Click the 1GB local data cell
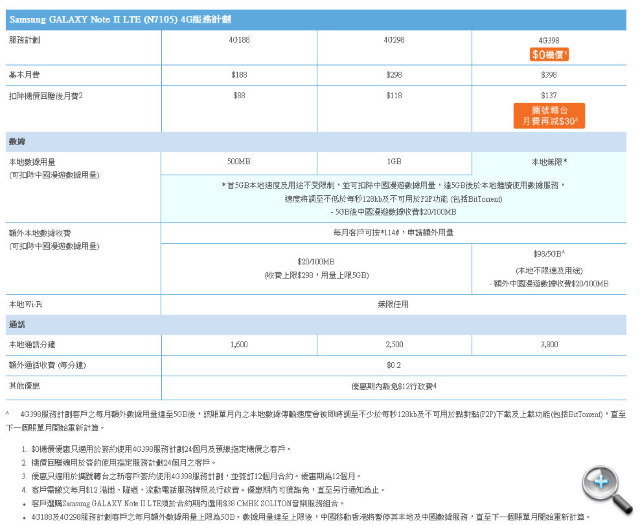This screenshot has height=525, width=640. pyautogui.click(x=393, y=161)
